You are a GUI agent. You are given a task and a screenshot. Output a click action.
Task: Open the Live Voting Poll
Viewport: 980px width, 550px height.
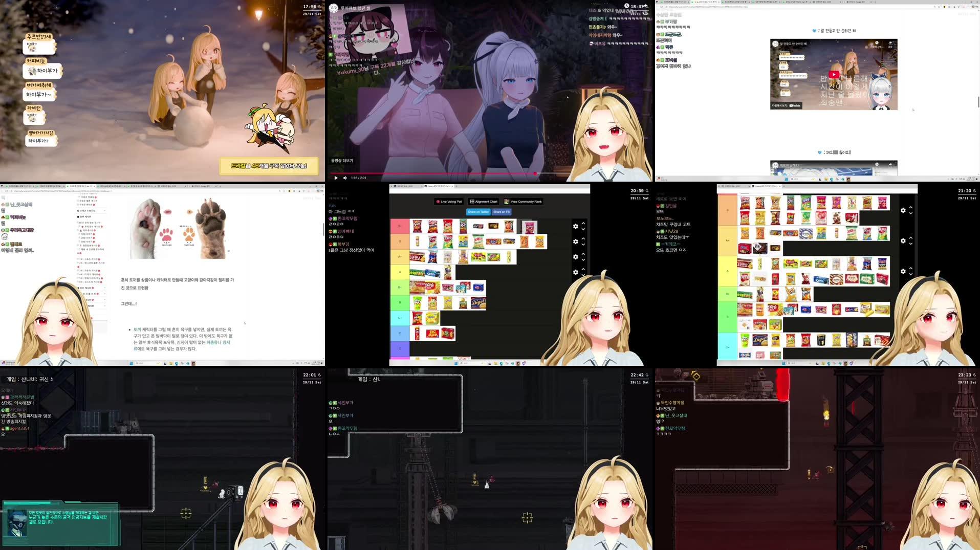[x=448, y=202]
